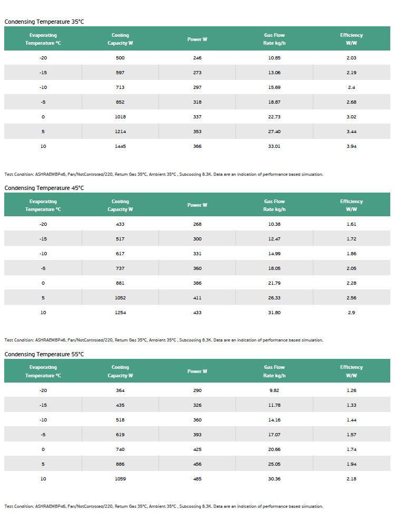Click the Condensing Temperature 45°C heading
This screenshot has height=532, width=395.
click(44, 188)
